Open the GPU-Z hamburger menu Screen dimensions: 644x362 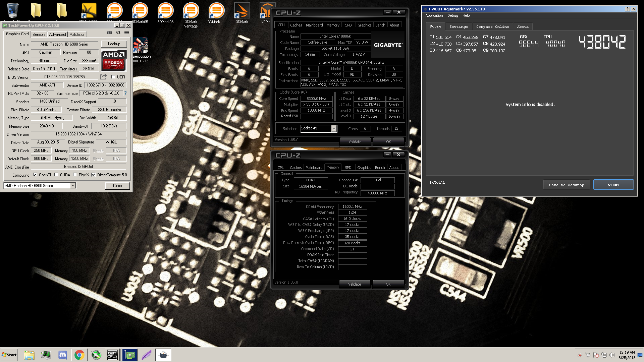tap(126, 33)
